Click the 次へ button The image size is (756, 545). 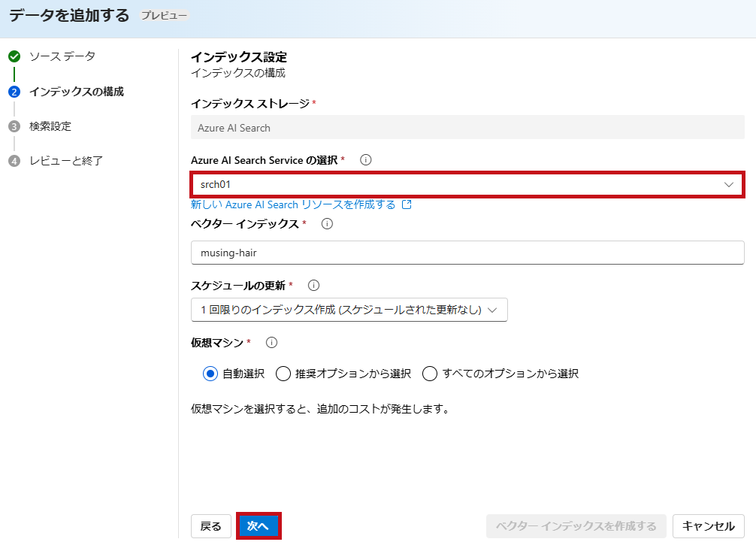coord(259,526)
